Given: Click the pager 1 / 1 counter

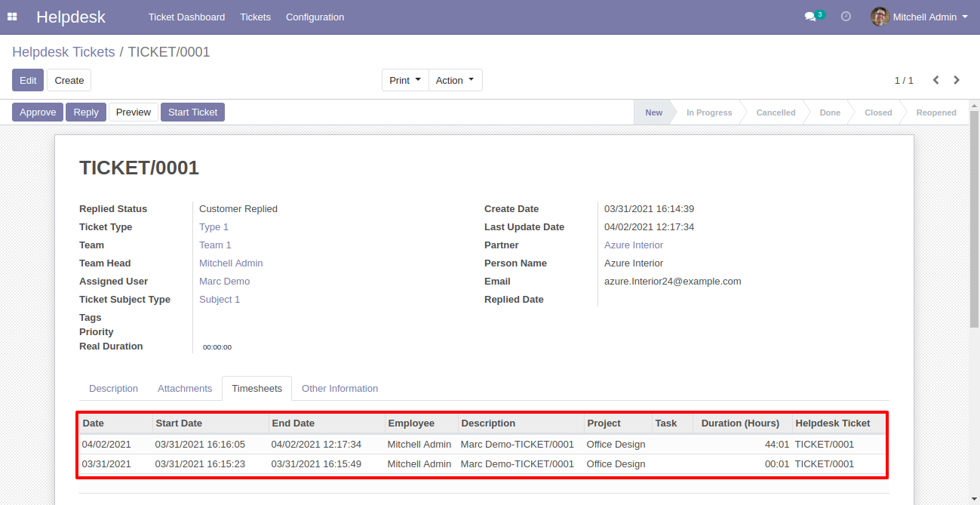Looking at the screenshot, I should 904,80.
